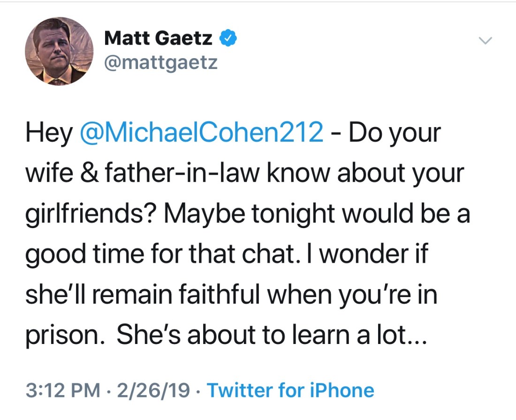Click the Twitter for iPhone source link

click(x=290, y=390)
